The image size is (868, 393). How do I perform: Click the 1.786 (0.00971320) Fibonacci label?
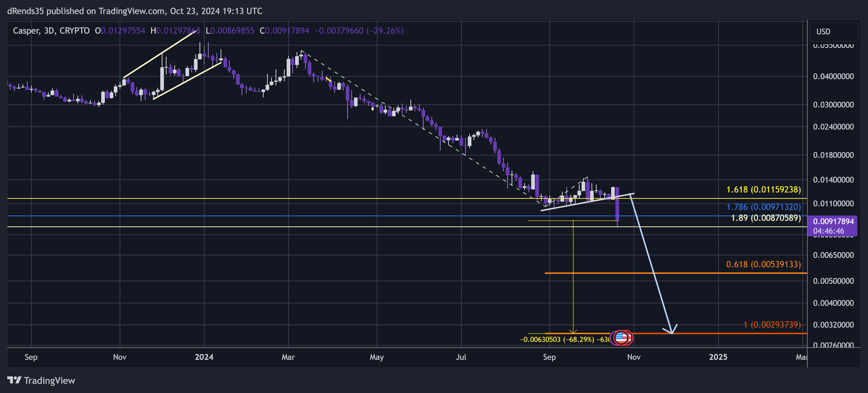pyautogui.click(x=763, y=207)
